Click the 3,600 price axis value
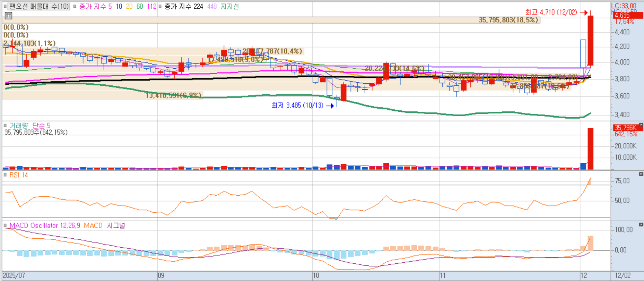 click(622, 96)
